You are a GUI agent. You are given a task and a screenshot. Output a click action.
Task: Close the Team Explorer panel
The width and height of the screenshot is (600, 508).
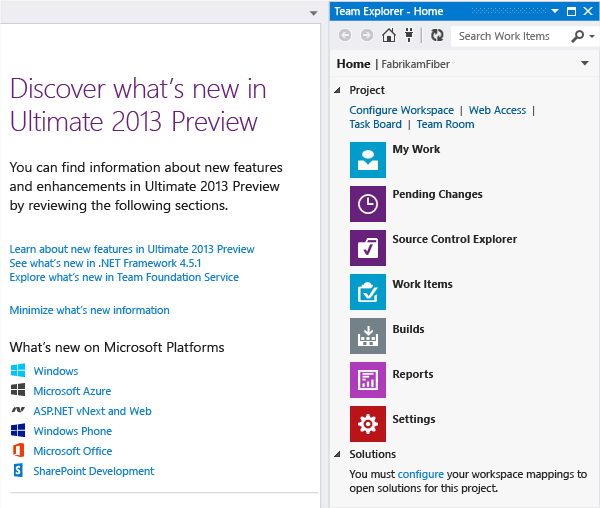588,11
